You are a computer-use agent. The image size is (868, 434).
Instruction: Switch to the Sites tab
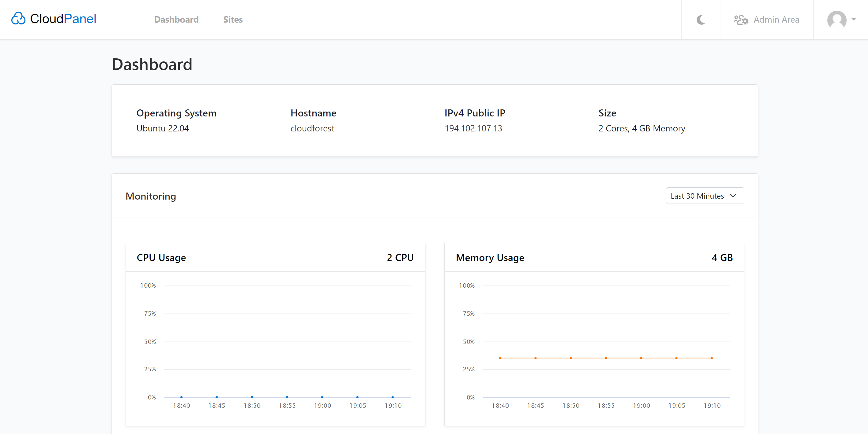click(233, 20)
